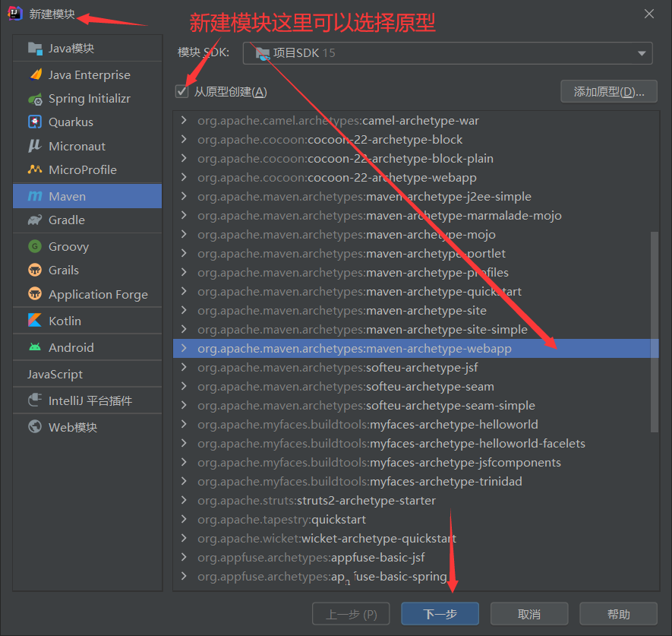The width and height of the screenshot is (672, 636).
Task: Click the 添加原型(D)... button
Action: (608, 91)
